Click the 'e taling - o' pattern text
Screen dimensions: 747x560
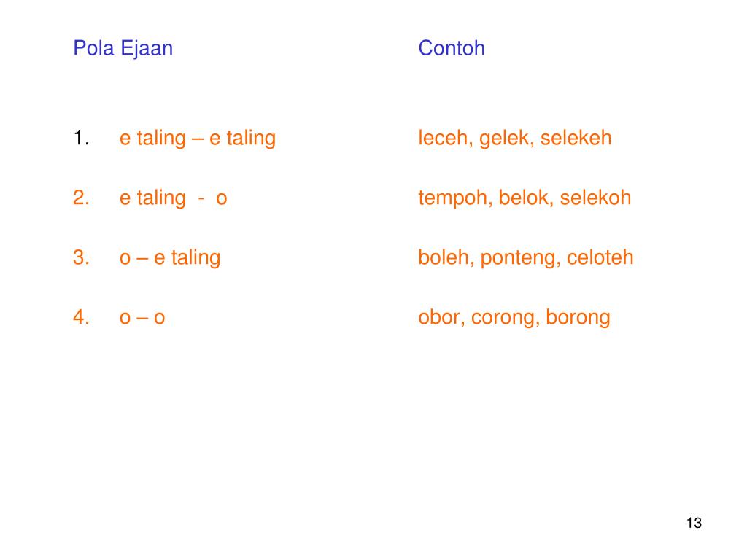tap(174, 198)
